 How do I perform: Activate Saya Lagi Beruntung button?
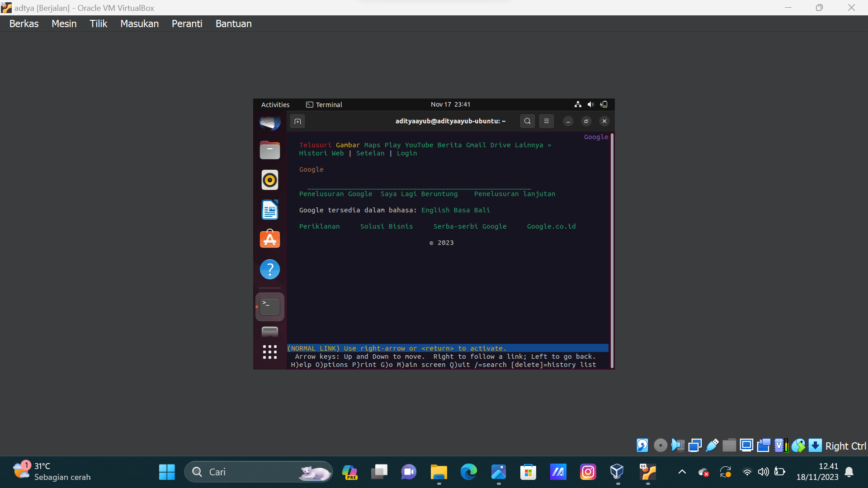pyautogui.click(x=419, y=194)
